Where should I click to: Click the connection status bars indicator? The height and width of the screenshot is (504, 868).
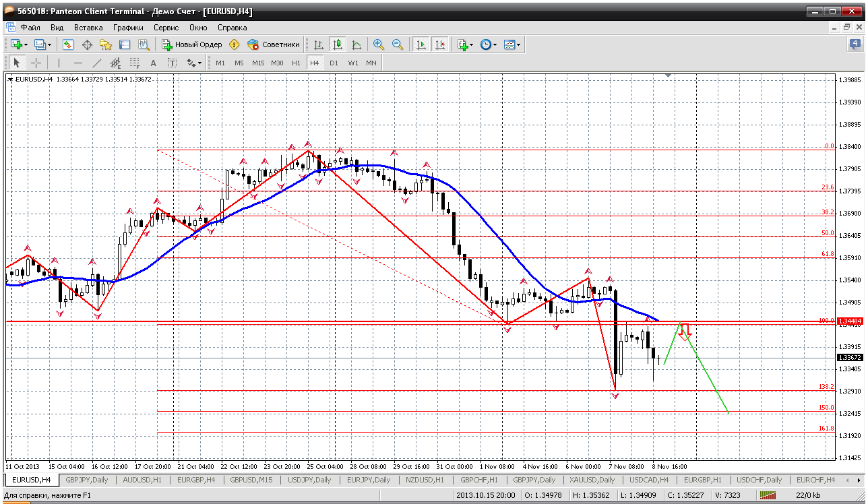[x=767, y=495]
